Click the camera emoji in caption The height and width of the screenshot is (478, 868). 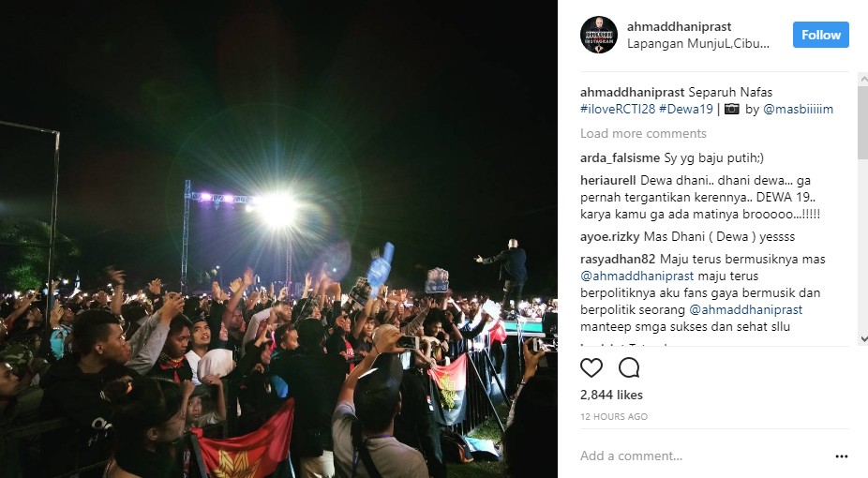coord(732,109)
